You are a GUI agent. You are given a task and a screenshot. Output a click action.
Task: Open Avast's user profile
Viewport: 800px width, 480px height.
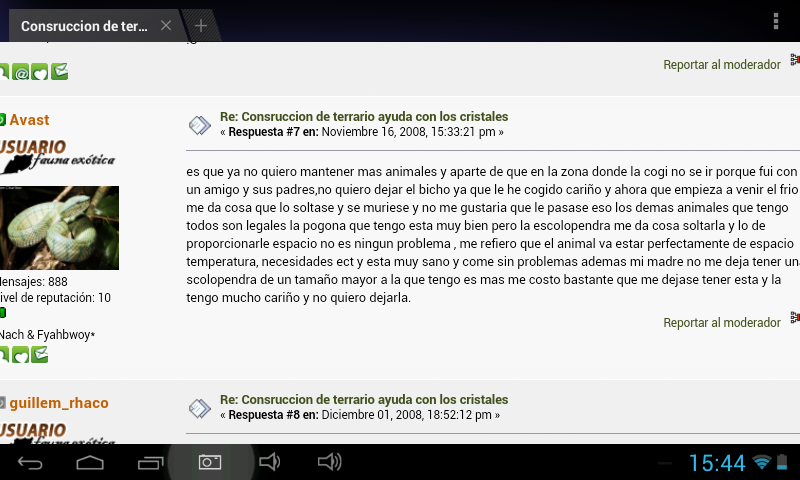29,120
